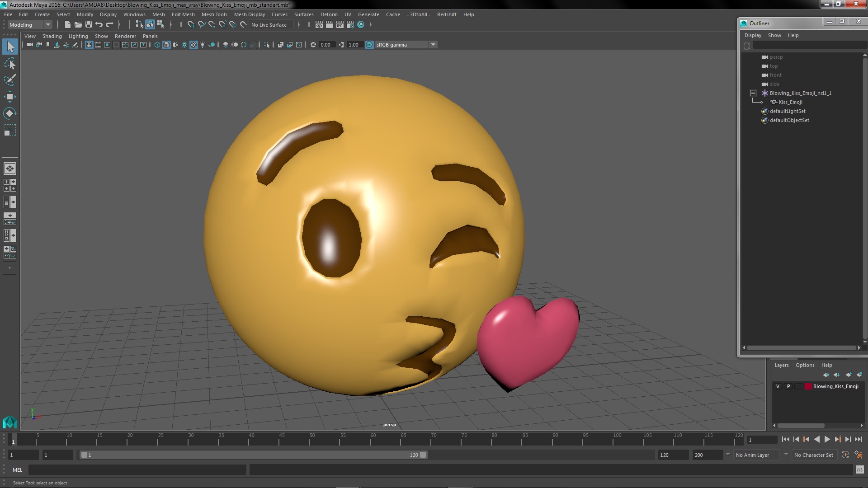Screen dimensions: 868x488
Task: Start IPR render
Action: click(340, 25)
